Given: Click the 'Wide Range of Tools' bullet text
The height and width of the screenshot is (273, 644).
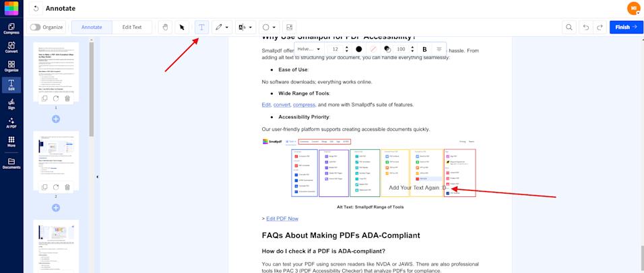Looking at the screenshot, I should point(304,93).
